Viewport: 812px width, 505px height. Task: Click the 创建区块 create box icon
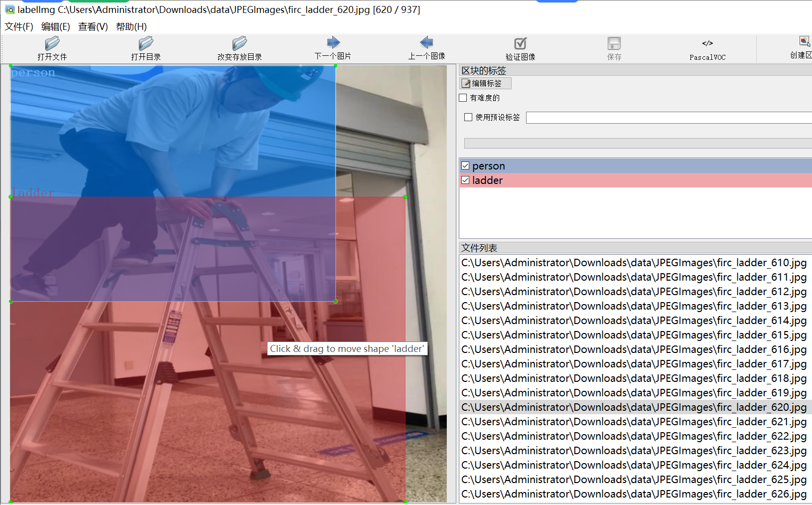point(805,42)
